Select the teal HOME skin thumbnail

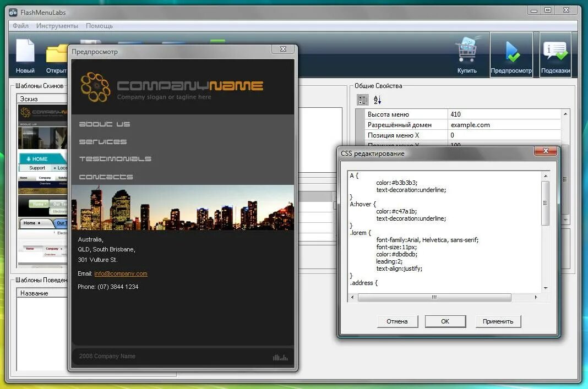(43, 162)
